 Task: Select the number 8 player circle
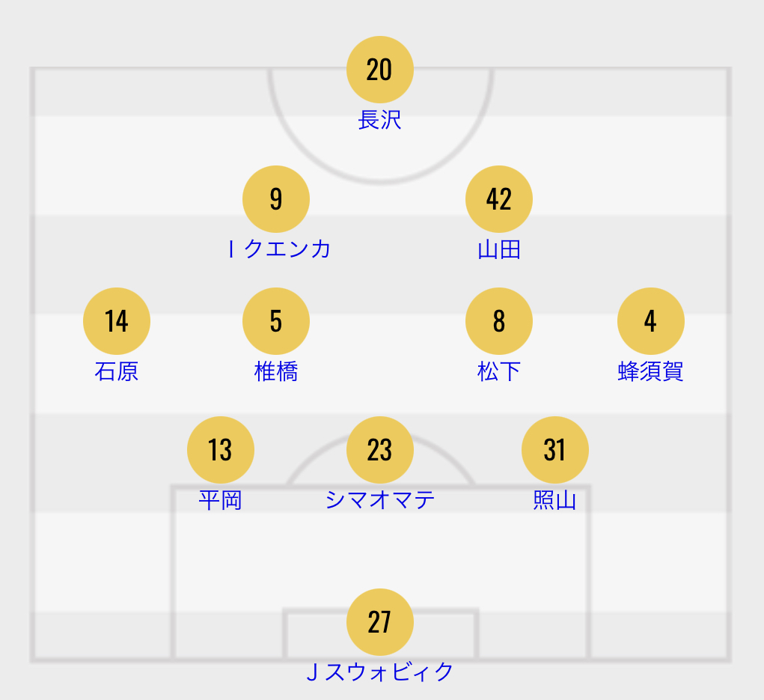click(x=498, y=321)
